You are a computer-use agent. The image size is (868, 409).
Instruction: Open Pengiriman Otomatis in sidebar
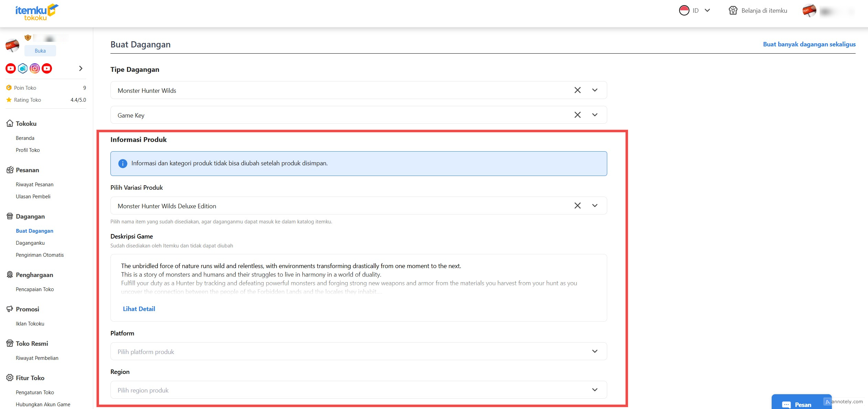[40, 255]
